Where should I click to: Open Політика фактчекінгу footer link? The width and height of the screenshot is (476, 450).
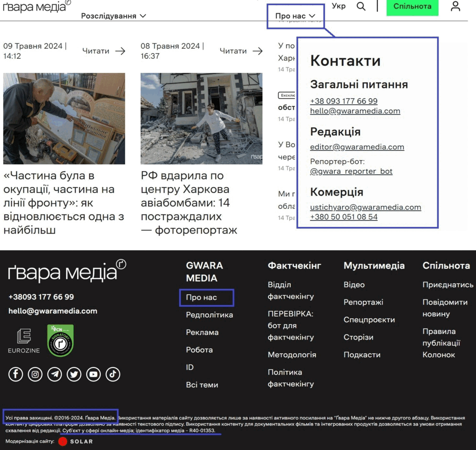[291, 378]
